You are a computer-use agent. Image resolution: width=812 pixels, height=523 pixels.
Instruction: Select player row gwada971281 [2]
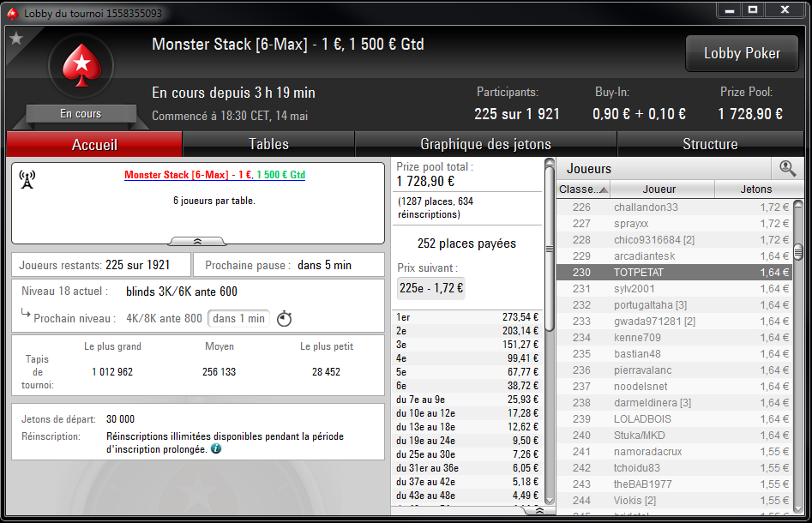674,321
